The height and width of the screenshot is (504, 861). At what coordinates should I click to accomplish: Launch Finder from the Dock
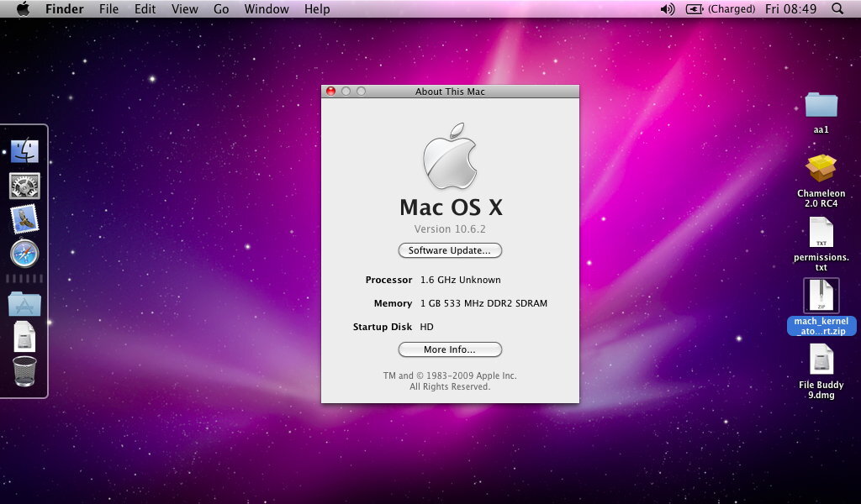coord(24,151)
